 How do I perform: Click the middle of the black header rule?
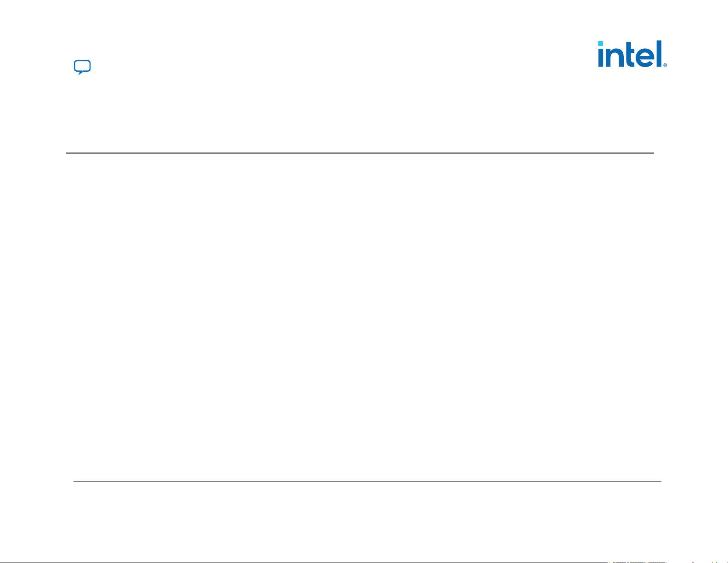360,153
